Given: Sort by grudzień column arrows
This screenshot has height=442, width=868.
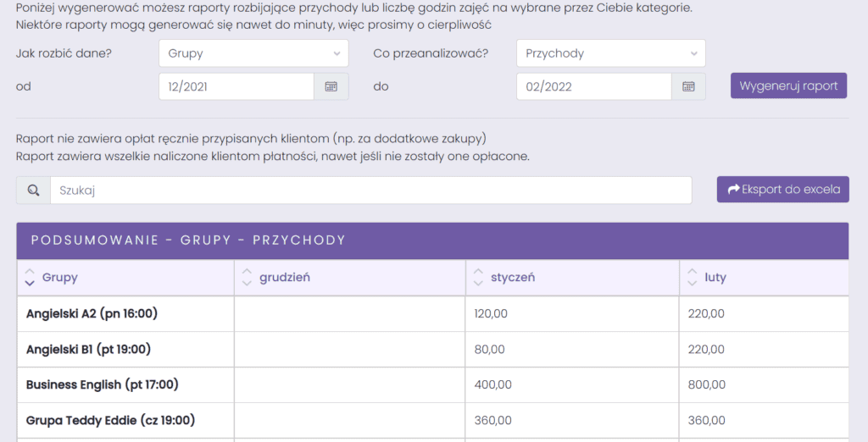Looking at the screenshot, I should (x=247, y=278).
